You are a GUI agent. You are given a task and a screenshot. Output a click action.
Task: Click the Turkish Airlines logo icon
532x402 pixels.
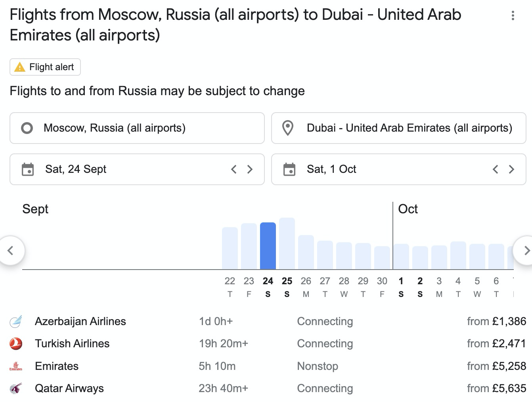pyautogui.click(x=16, y=344)
